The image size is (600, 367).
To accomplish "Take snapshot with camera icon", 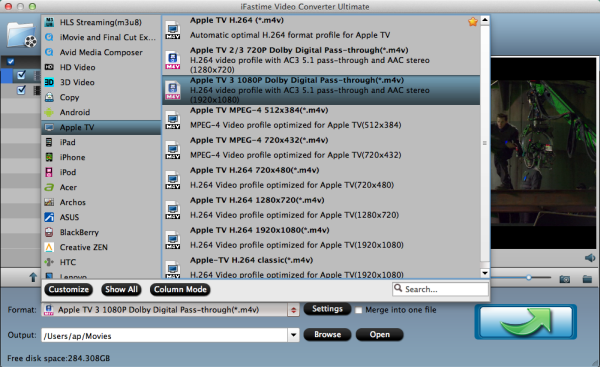I will click(565, 279).
